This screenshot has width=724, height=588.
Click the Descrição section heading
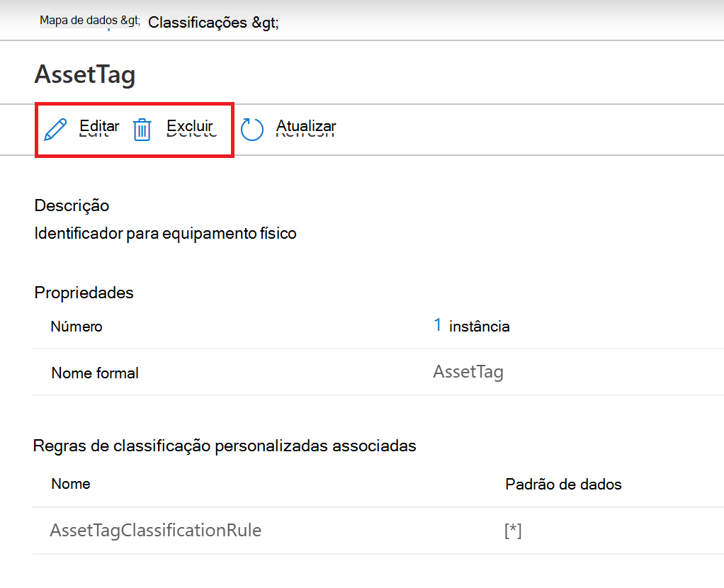click(x=72, y=205)
